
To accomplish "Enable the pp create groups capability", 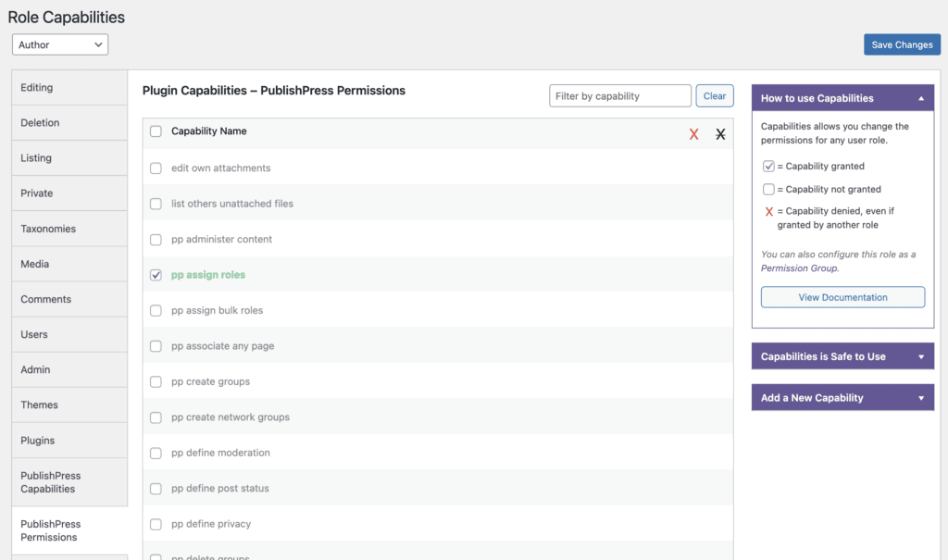I will [x=155, y=381].
